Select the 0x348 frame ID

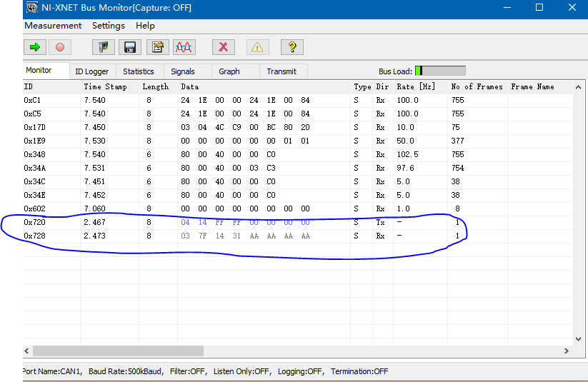(34, 154)
